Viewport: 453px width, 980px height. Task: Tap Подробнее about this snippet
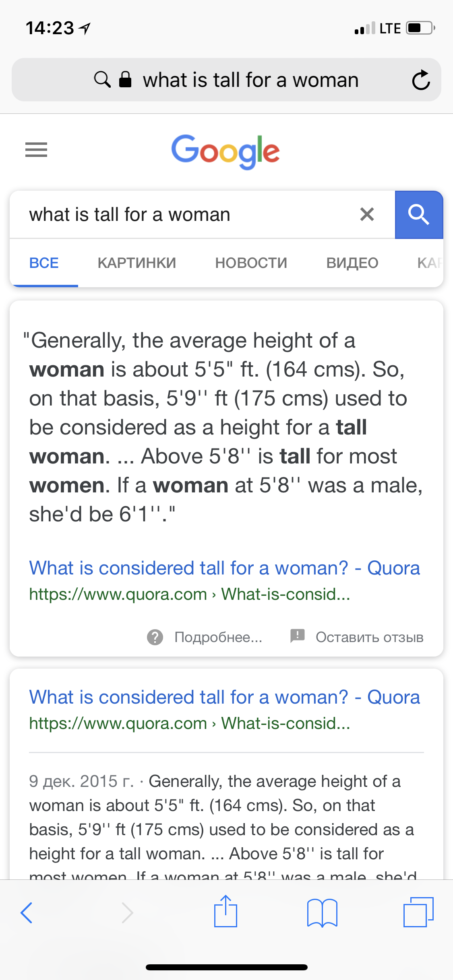218,637
